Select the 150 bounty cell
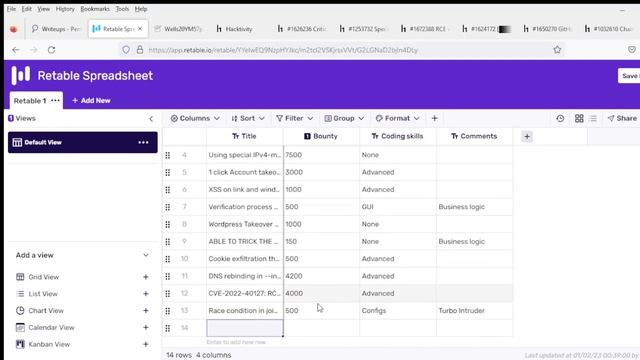The width and height of the screenshot is (640, 360). point(321,242)
